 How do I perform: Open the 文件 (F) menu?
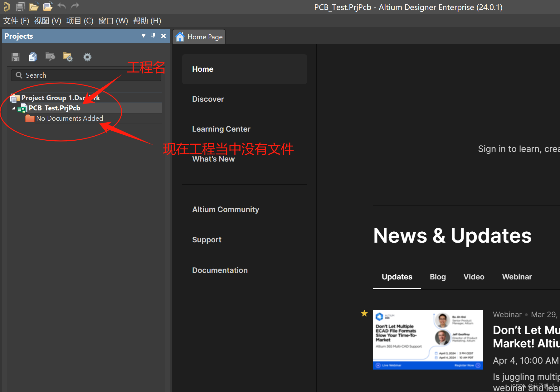click(x=16, y=21)
